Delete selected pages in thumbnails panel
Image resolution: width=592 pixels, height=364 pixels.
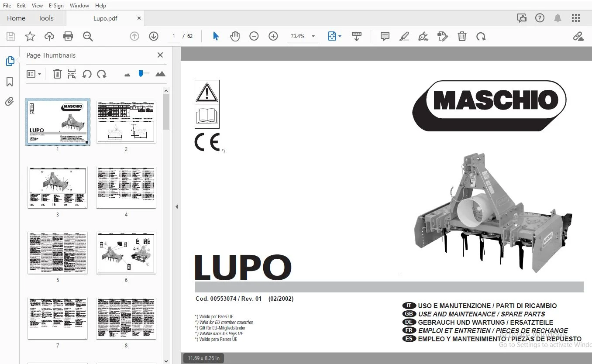57,74
